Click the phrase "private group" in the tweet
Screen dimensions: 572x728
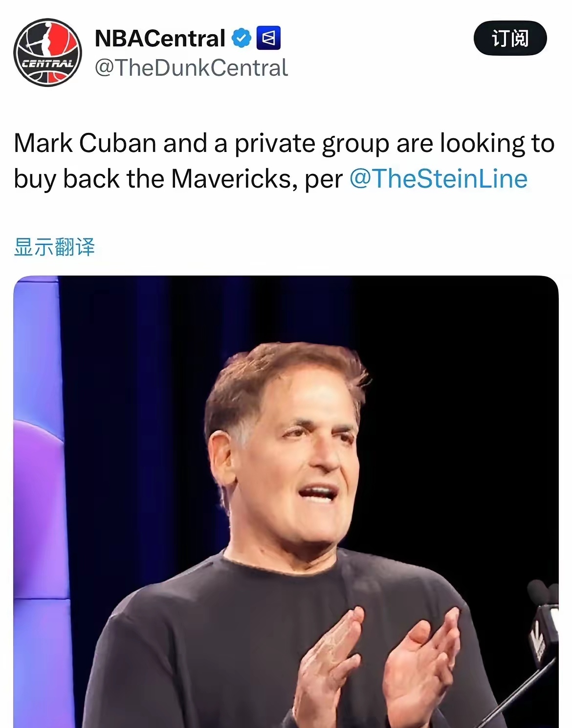click(x=312, y=143)
